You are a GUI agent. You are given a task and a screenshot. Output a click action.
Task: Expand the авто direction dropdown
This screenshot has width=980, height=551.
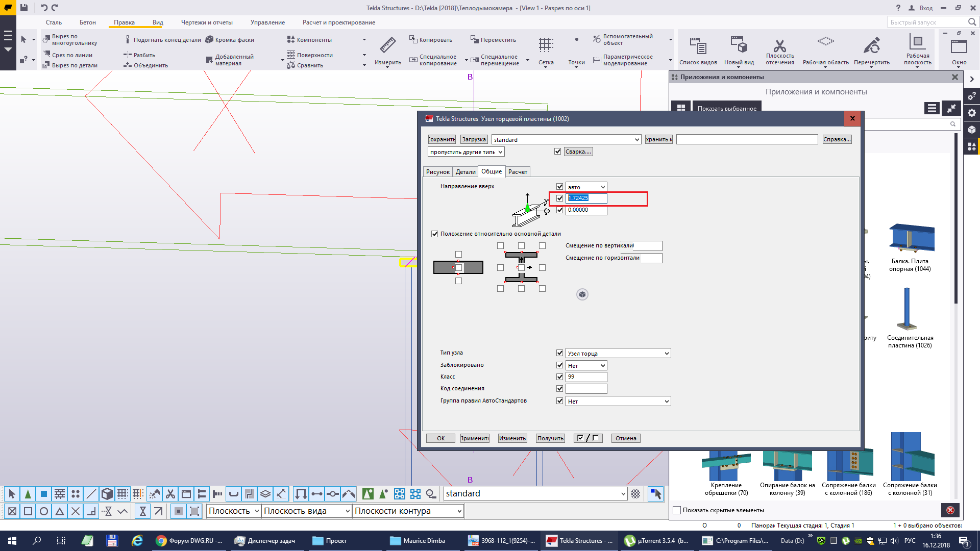pos(586,187)
